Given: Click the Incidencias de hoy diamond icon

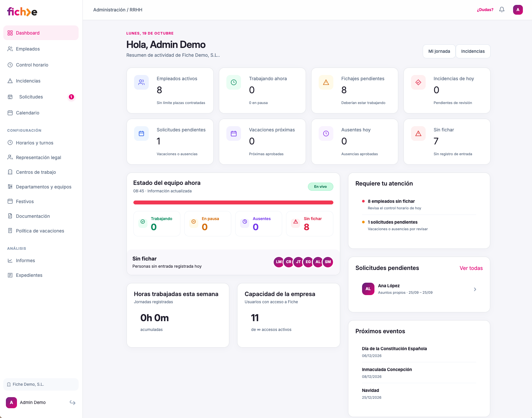Looking at the screenshot, I should coord(418,82).
